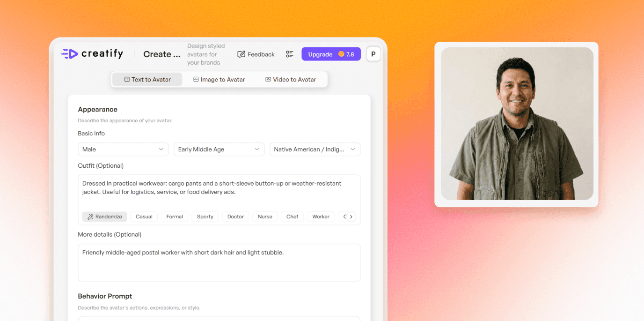The height and width of the screenshot is (321, 644).
Task: Open the Feedback link
Action: 256,54
